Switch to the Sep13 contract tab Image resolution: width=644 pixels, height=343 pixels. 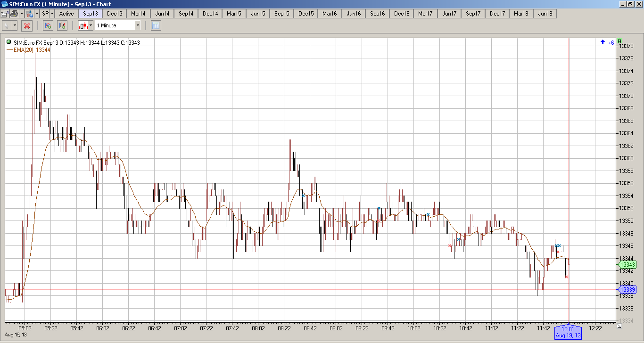tap(91, 14)
